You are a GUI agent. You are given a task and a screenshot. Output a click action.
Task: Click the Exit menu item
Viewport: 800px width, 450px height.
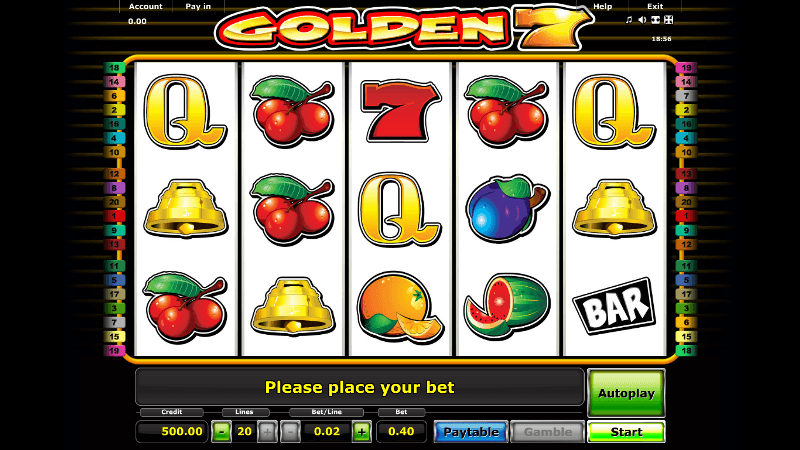point(655,7)
